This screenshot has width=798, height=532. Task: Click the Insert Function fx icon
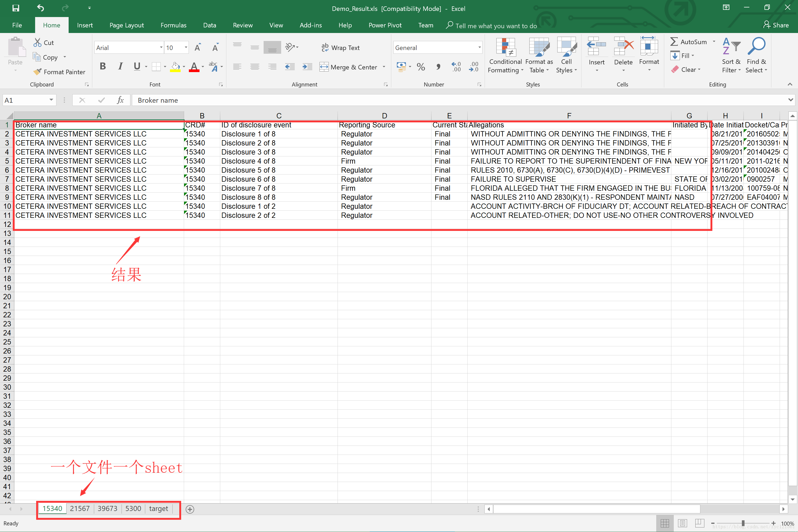click(120, 100)
